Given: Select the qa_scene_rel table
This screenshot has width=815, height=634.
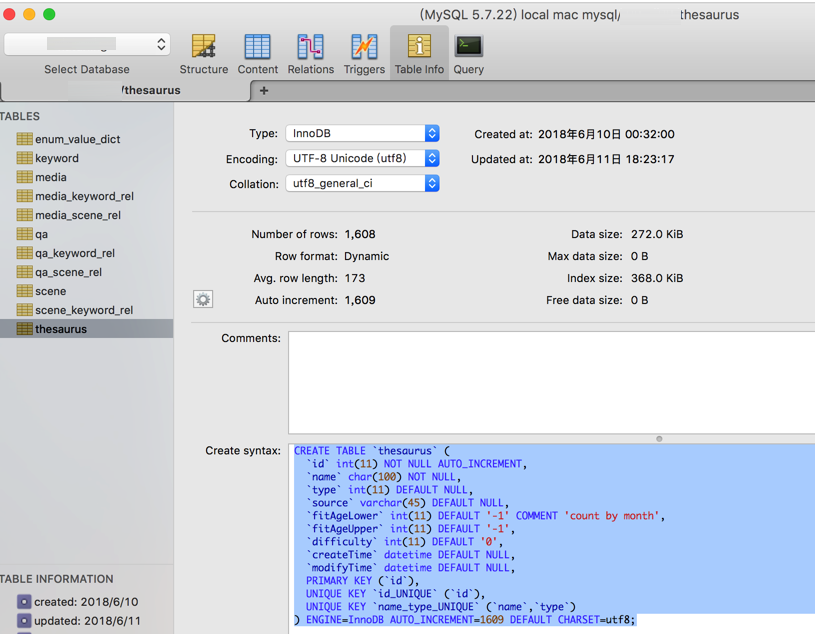Looking at the screenshot, I should pyautogui.click(x=69, y=272).
